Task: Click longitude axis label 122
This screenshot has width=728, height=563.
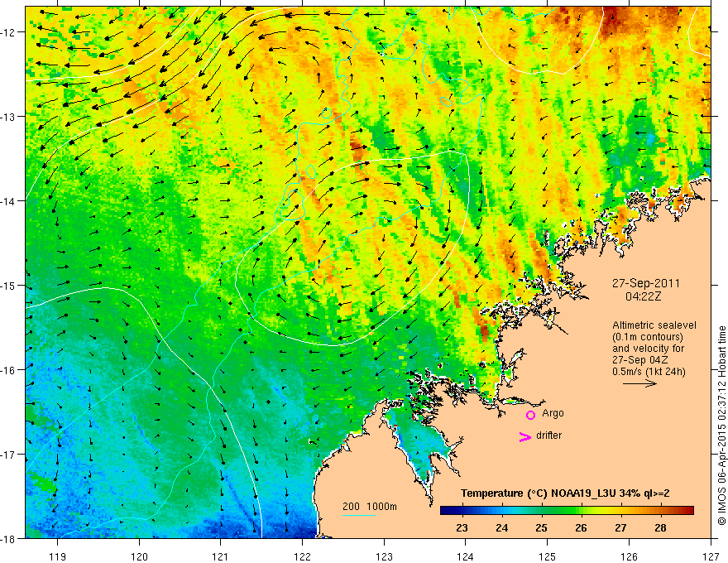Action: 302,556
